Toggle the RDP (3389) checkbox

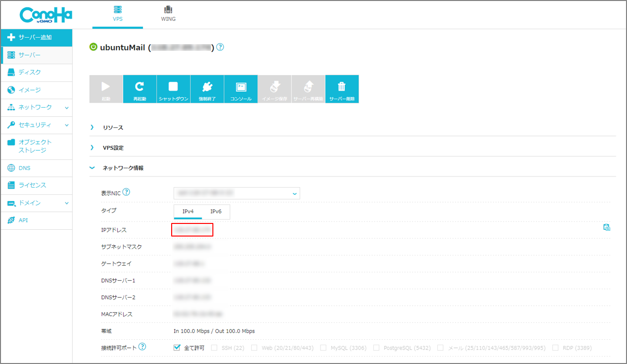point(555,348)
